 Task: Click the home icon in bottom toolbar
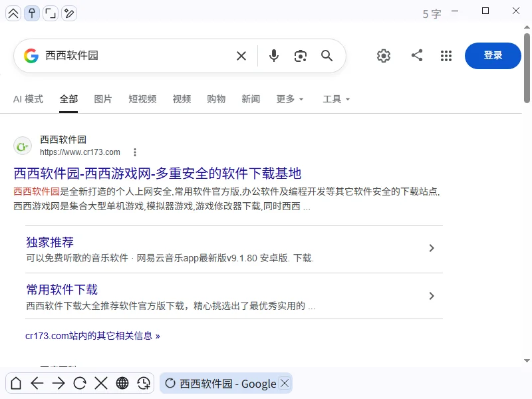pos(16,384)
